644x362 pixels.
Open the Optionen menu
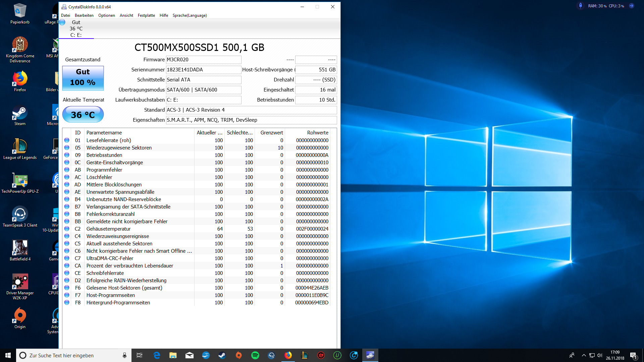(x=106, y=15)
